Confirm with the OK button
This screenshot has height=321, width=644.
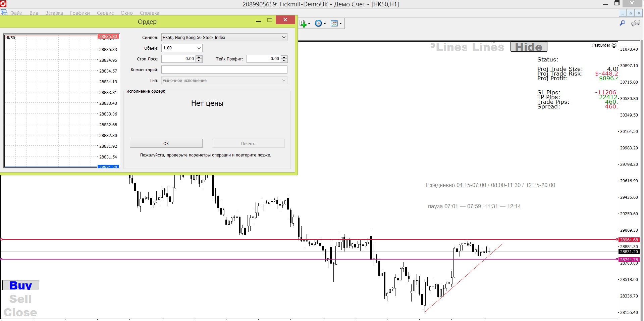tap(166, 143)
